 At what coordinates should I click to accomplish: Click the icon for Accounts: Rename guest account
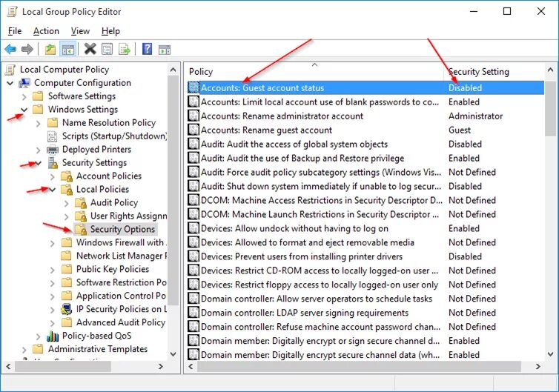pos(193,130)
